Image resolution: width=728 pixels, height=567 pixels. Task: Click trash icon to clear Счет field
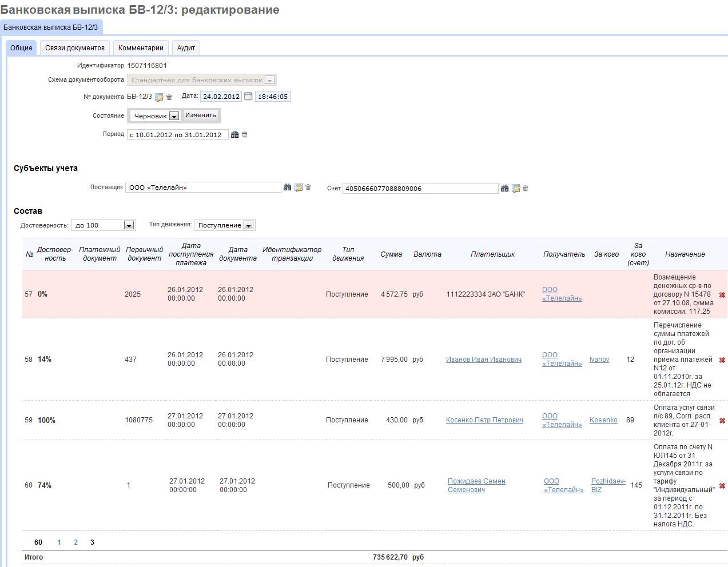click(x=526, y=188)
